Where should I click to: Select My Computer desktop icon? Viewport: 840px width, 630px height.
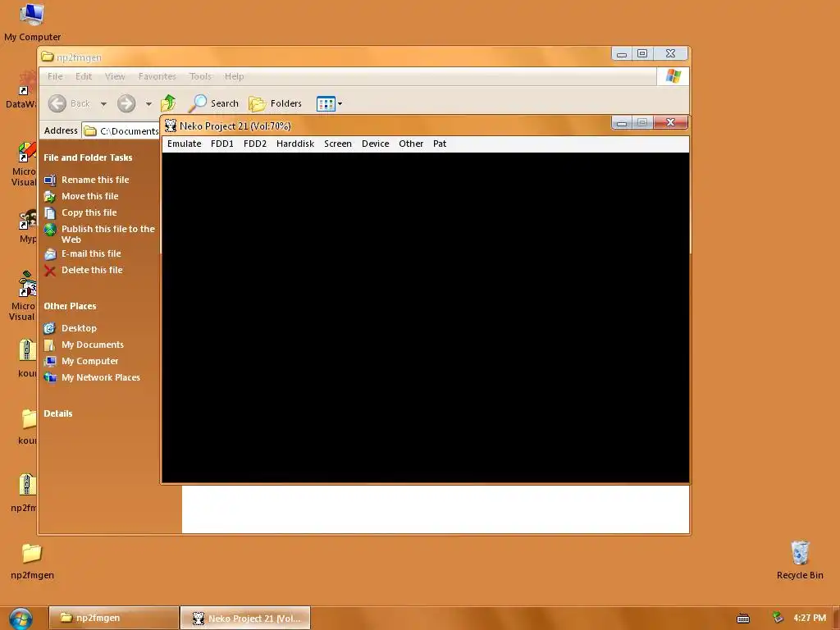tap(32, 22)
